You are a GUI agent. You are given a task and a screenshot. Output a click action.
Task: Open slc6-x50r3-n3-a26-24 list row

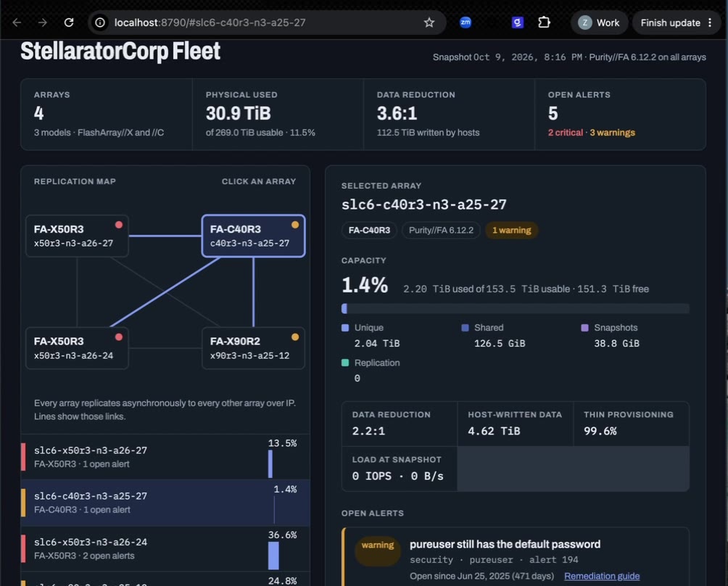click(x=165, y=548)
